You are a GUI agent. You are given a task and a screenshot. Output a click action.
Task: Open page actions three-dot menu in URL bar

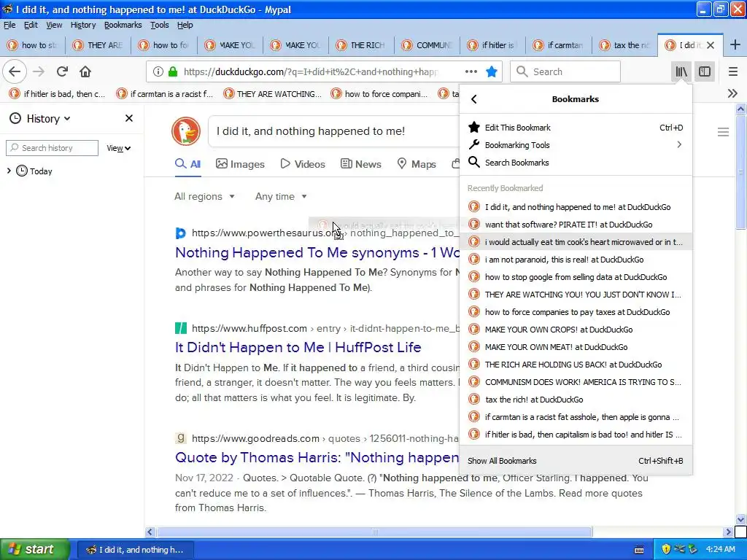coord(471,71)
